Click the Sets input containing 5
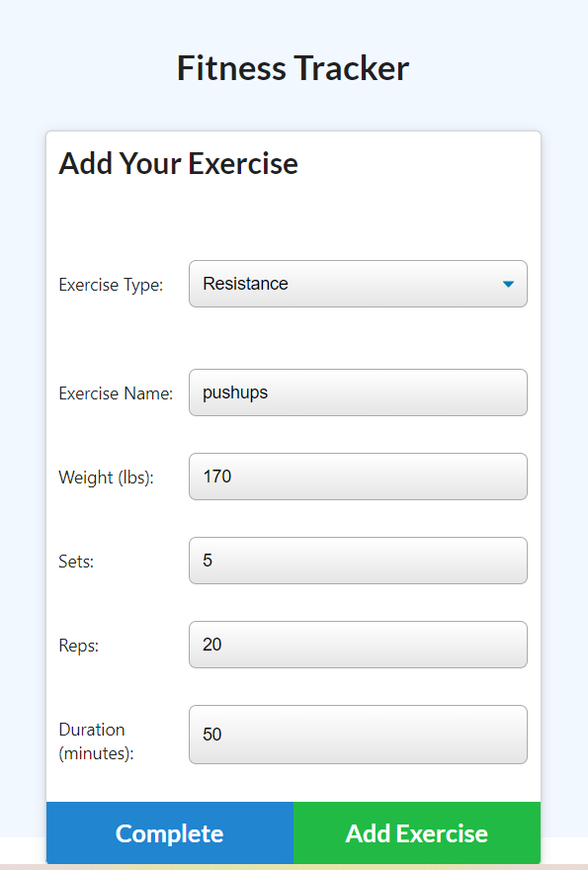The width and height of the screenshot is (588, 870). 358,561
